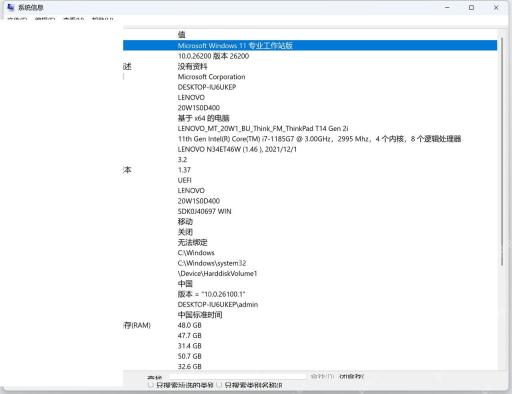Select the Microsoft Windows 11 专业工作站版 row
Image resolution: width=512 pixels, height=394 pixels.
310,45
